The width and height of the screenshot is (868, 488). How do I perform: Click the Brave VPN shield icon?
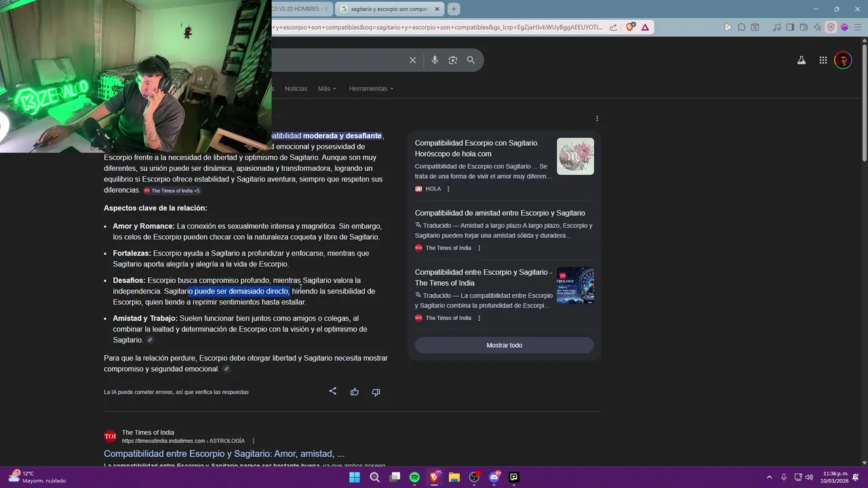pos(831,27)
